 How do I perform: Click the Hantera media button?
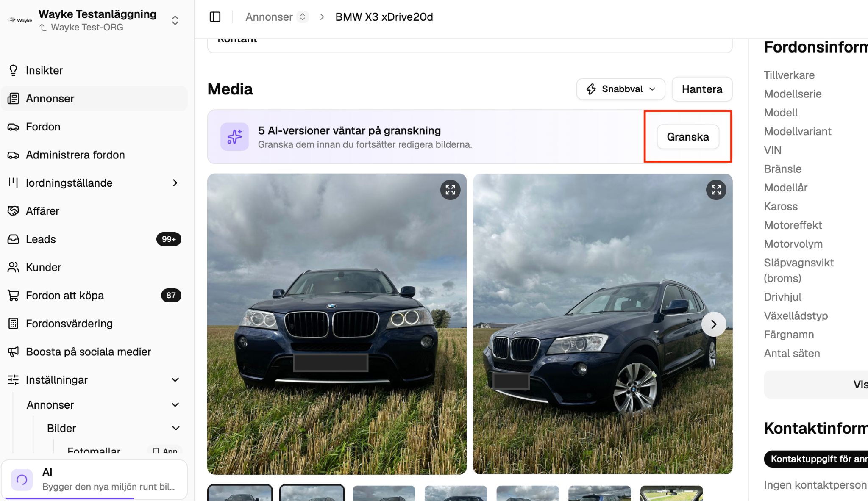coord(702,89)
